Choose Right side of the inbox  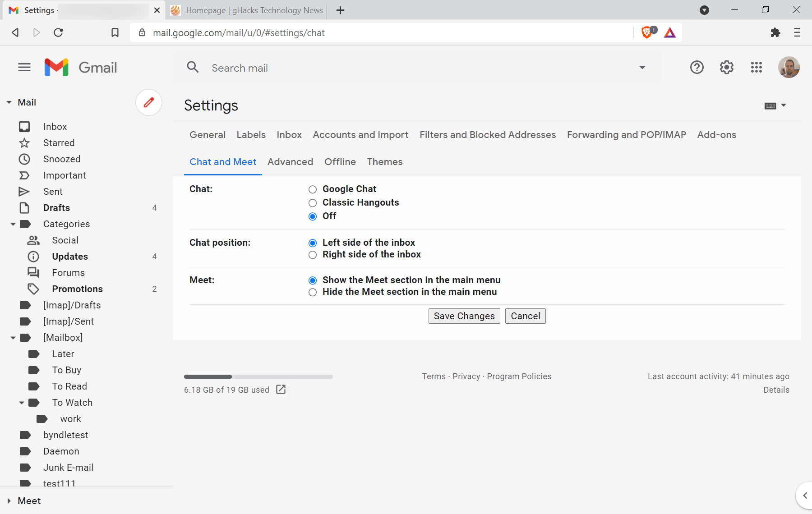pos(313,255)
